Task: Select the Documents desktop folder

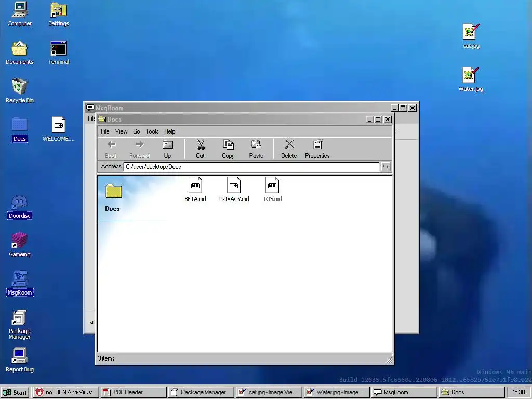Action: coord(20,52)
